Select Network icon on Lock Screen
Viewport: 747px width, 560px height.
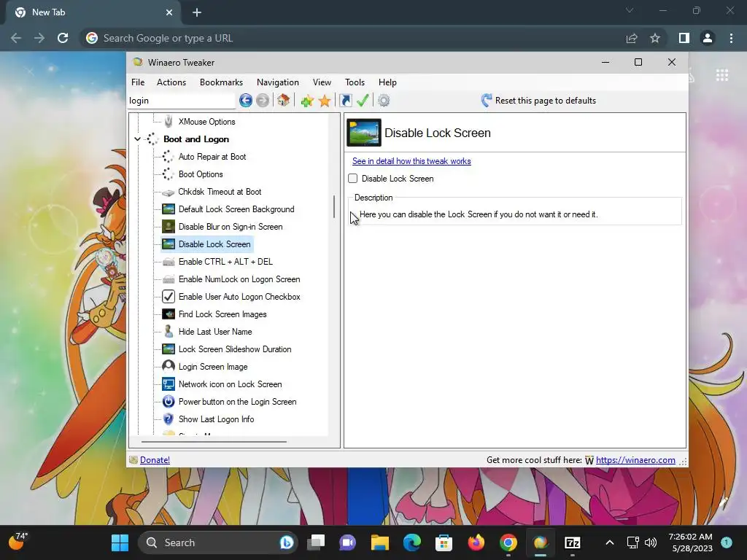230,384
